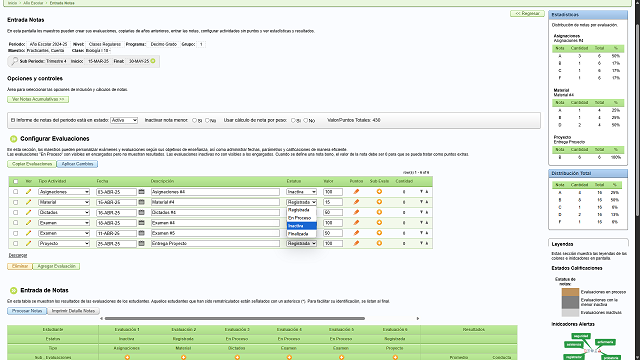Use the pencil icon on the Examen #5 row

click(28, 233)
